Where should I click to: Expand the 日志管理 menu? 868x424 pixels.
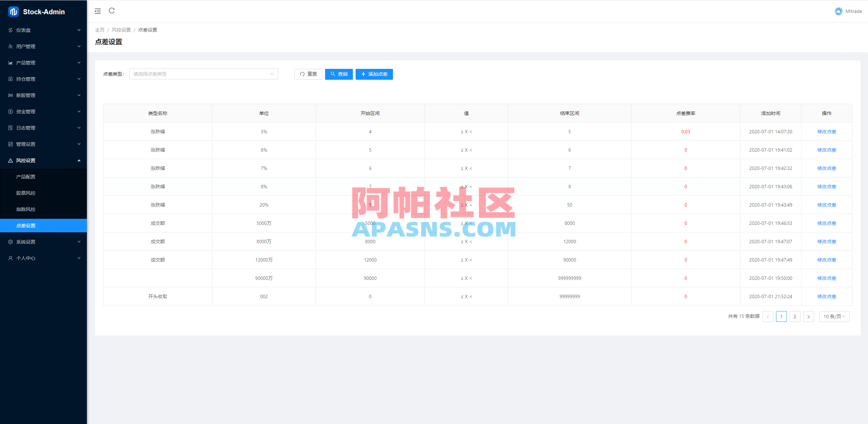25,128
